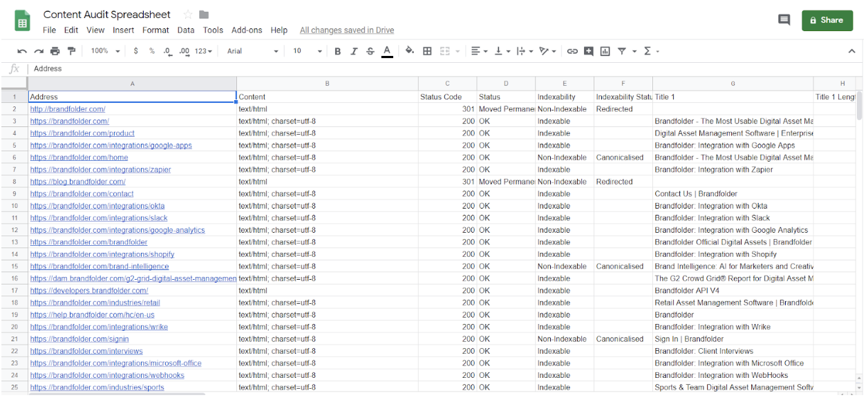Toggle italic formatting
Viewport: 868px width, 402px height.
pyautogui.click(x=355, y=51)
